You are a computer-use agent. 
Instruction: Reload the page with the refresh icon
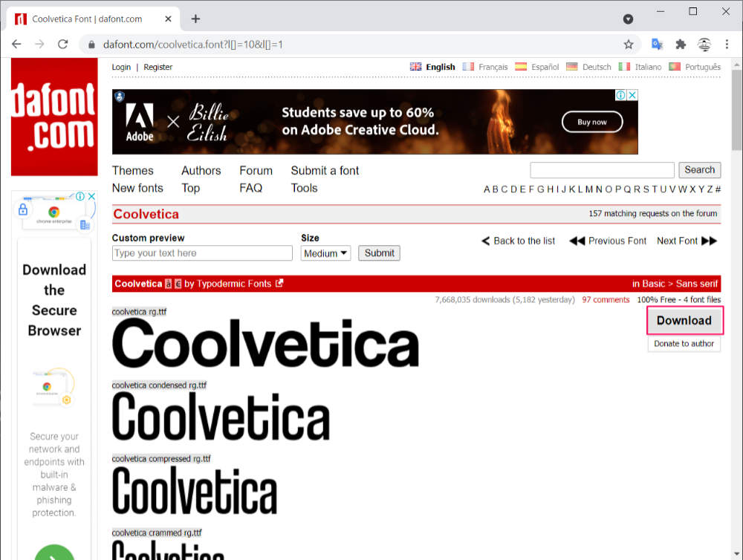click(x=62, y=45)
